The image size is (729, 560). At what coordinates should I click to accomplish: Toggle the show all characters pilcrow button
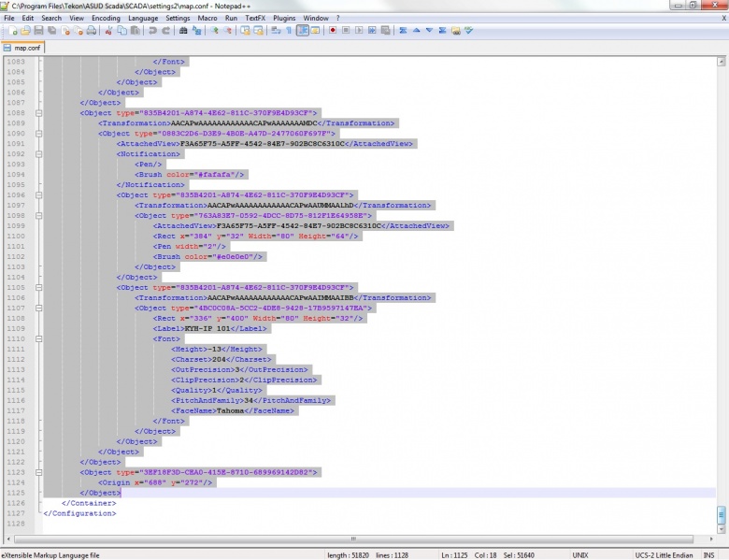tap(289, 31)
